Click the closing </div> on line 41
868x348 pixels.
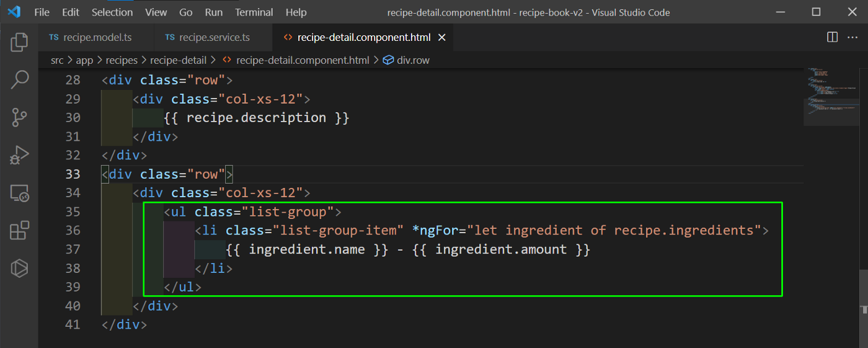125,325
